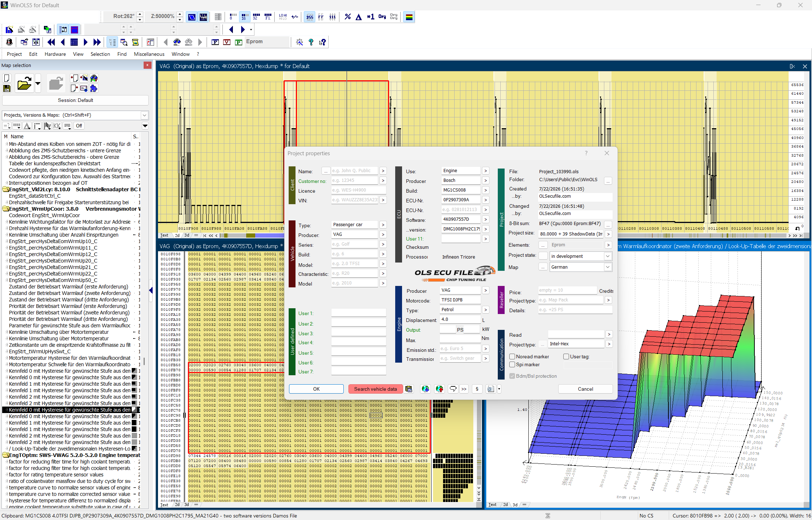Toggle the 255 decimal display button
This screenshot has height=520, width=812.
310,17
